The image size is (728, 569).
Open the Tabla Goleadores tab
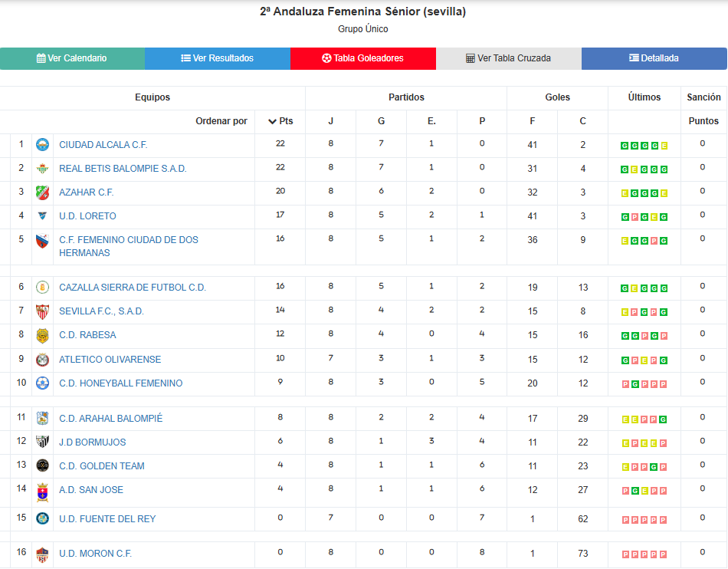pyautogui.click(x=363, y=58)
